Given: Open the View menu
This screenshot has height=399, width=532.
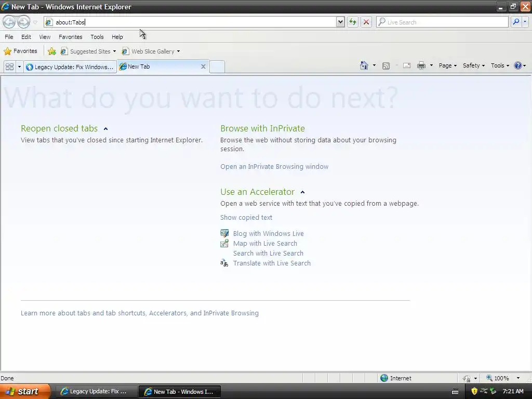Looking at the screenshot, I should pyautogui.click(x=45, y=37).
